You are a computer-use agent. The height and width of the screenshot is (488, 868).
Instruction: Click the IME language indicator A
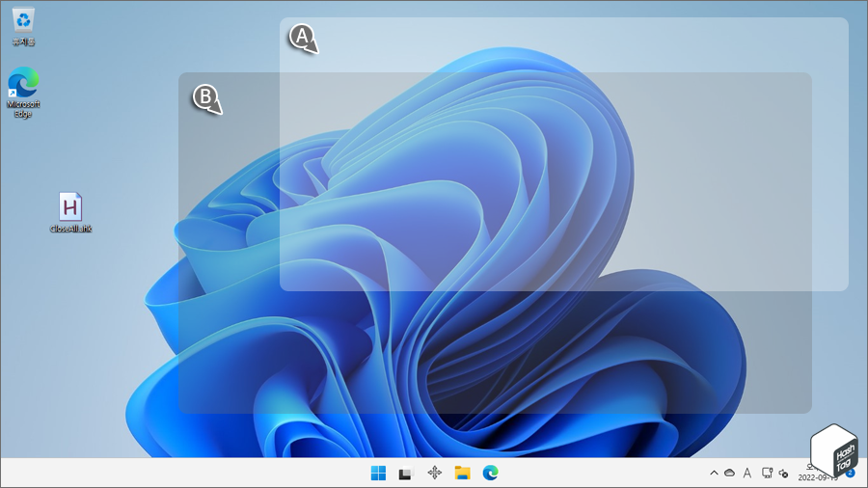point(747,474)
